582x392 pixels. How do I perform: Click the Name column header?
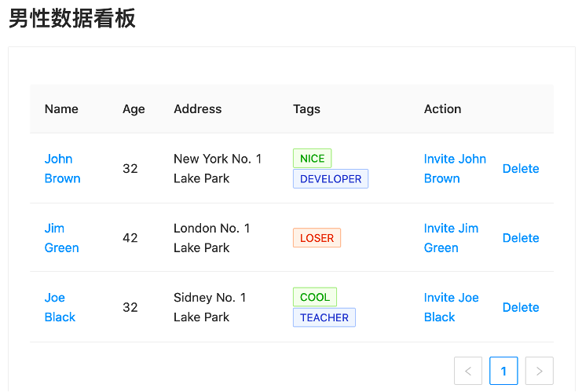coord(61,109)
